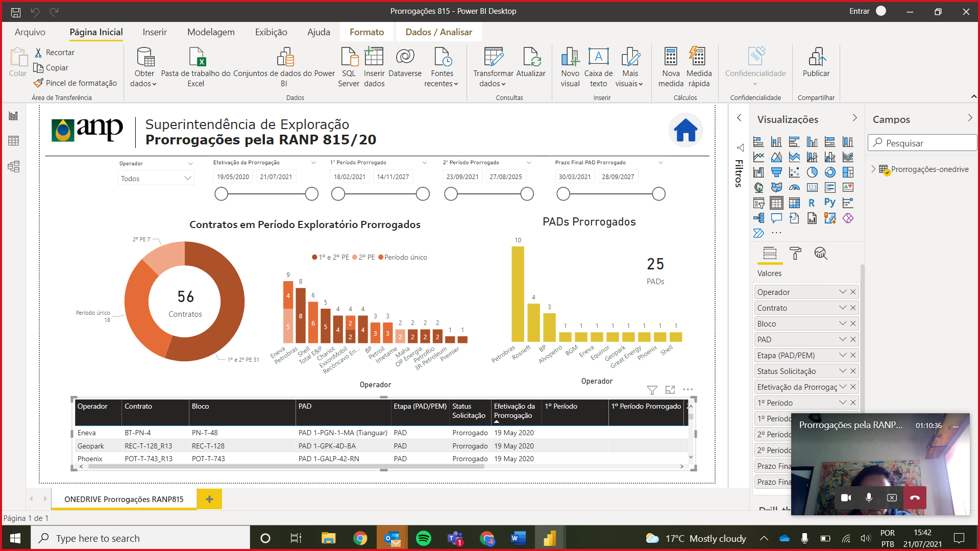Choose the Python visual icon
Viewport: 980px width, 551px height.
(830, 203)
